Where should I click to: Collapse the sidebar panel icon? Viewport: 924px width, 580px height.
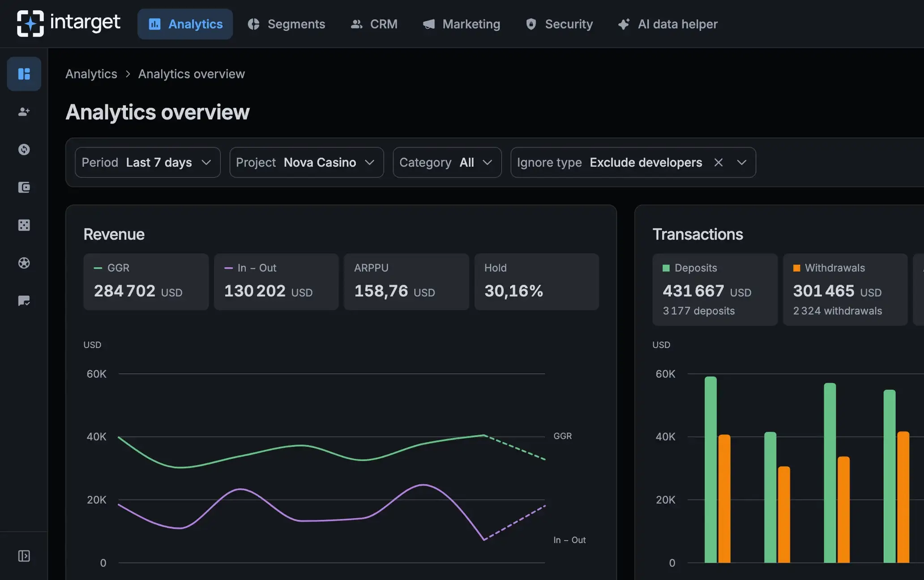pyautogui.click(x=24, y=556)
